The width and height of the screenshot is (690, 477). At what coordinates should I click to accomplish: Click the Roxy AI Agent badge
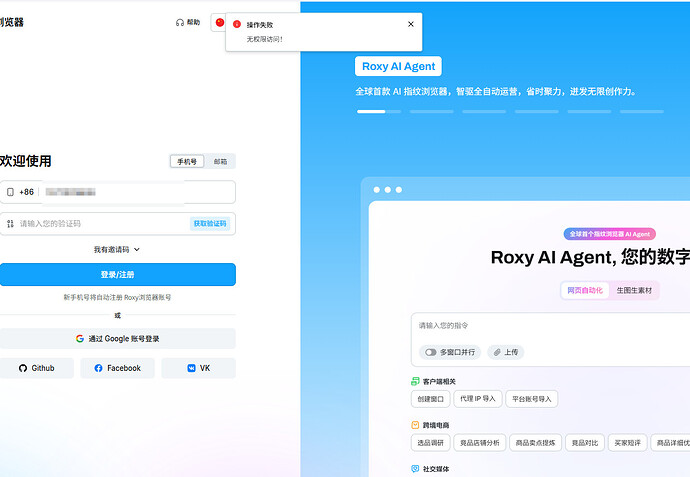coord(398,66)
